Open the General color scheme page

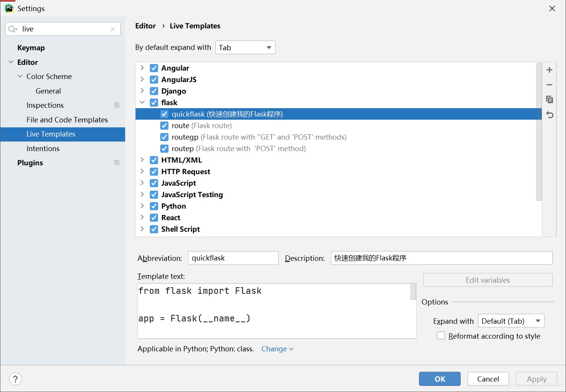click(x=48, y=91)
